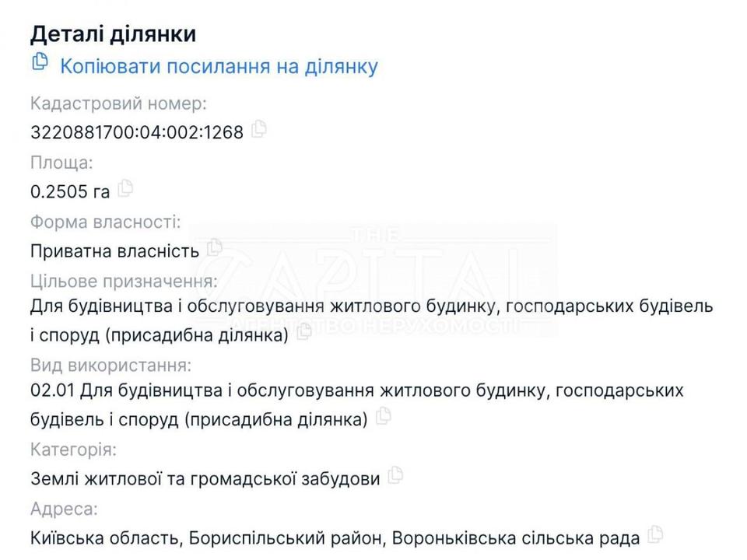Click the Адреса label

[64, 509]
